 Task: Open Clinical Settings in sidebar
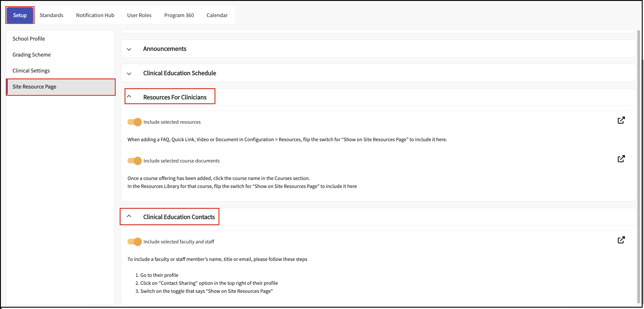pos(31,71)
